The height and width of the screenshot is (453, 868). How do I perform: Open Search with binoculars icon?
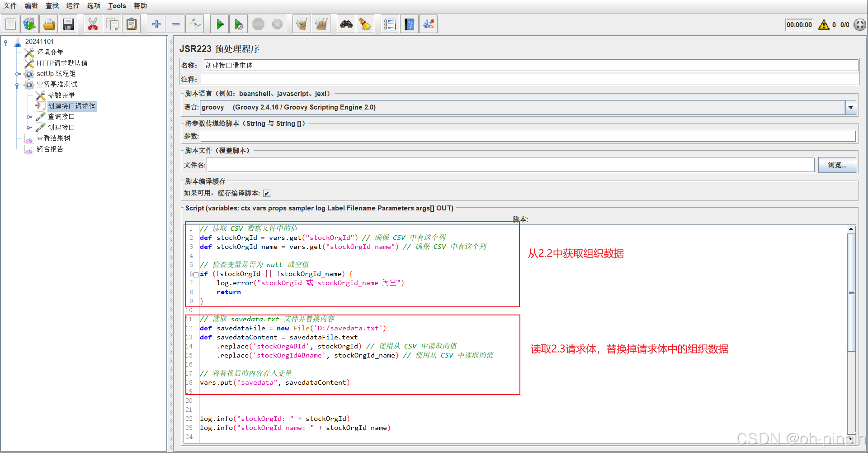point(346,24)
